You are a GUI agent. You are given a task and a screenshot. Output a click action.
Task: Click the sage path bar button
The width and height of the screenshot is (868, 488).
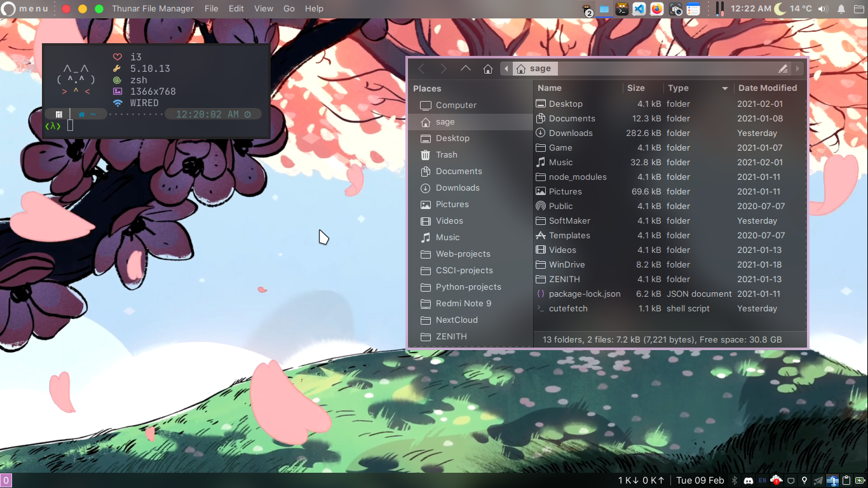coord(534,69)
